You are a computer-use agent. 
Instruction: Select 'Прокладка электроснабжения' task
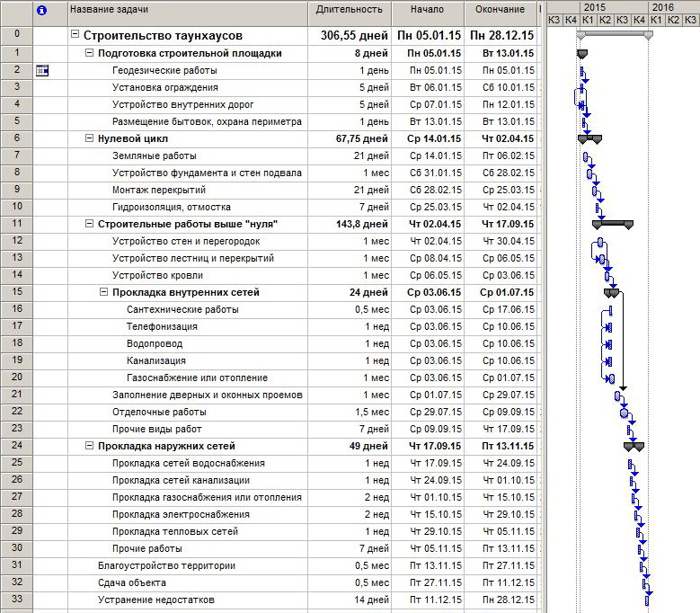181,514
